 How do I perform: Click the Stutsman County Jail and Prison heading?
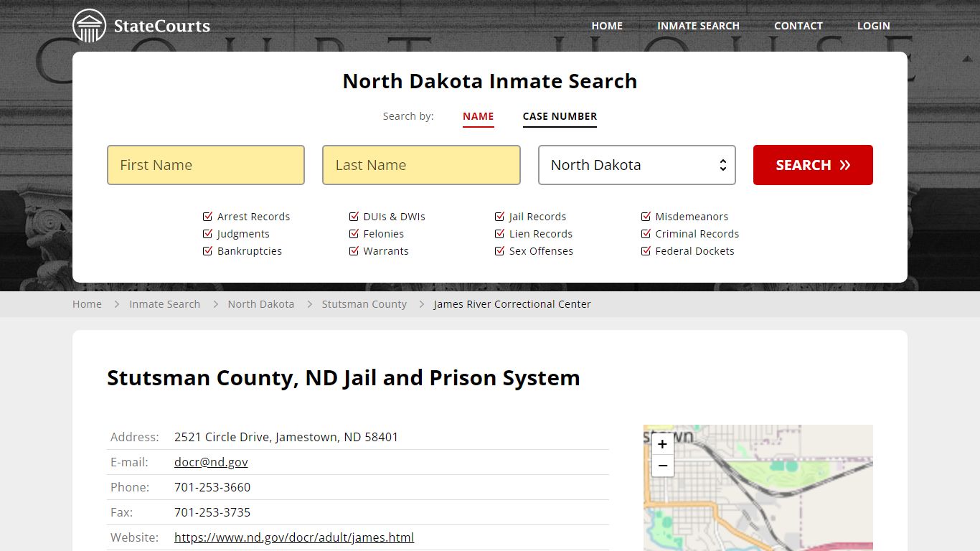[344, 377]
